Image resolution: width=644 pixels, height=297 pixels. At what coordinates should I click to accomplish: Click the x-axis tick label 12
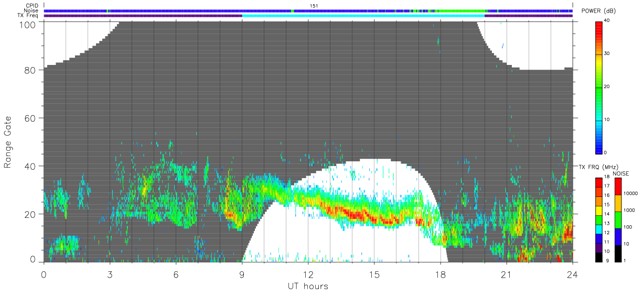click(308, 274)
